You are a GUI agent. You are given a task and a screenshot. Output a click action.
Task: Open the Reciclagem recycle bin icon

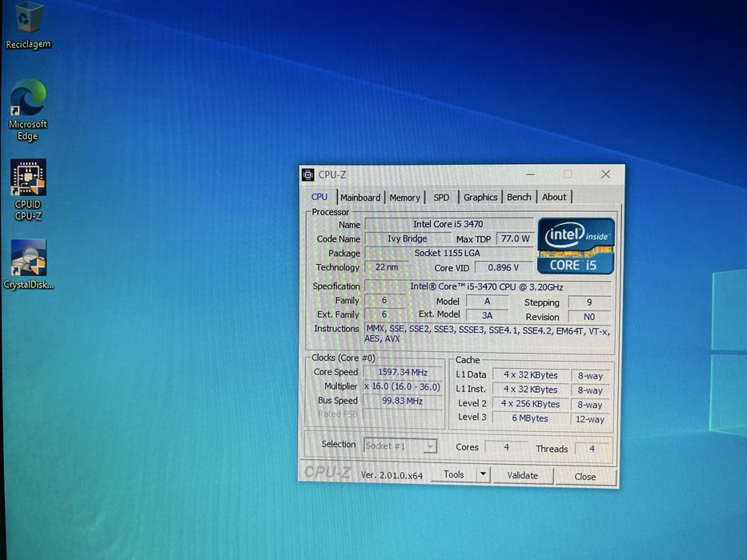coord(27,25)
